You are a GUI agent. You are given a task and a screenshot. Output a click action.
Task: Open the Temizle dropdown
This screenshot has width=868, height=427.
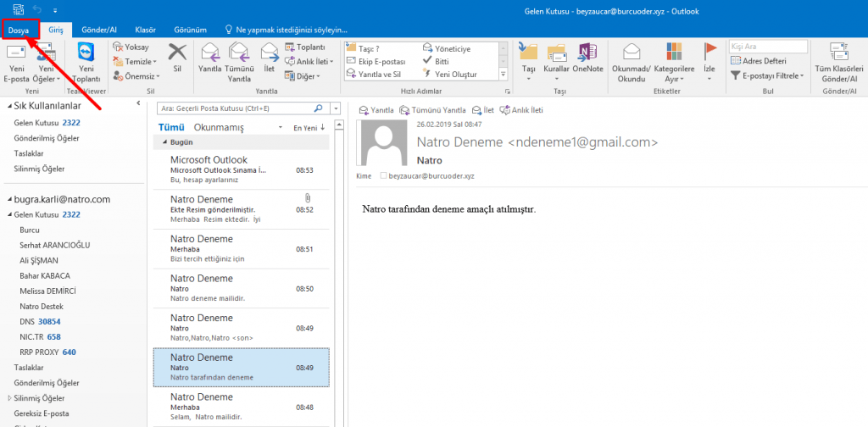pyautogui.click(x=135, y=61)
